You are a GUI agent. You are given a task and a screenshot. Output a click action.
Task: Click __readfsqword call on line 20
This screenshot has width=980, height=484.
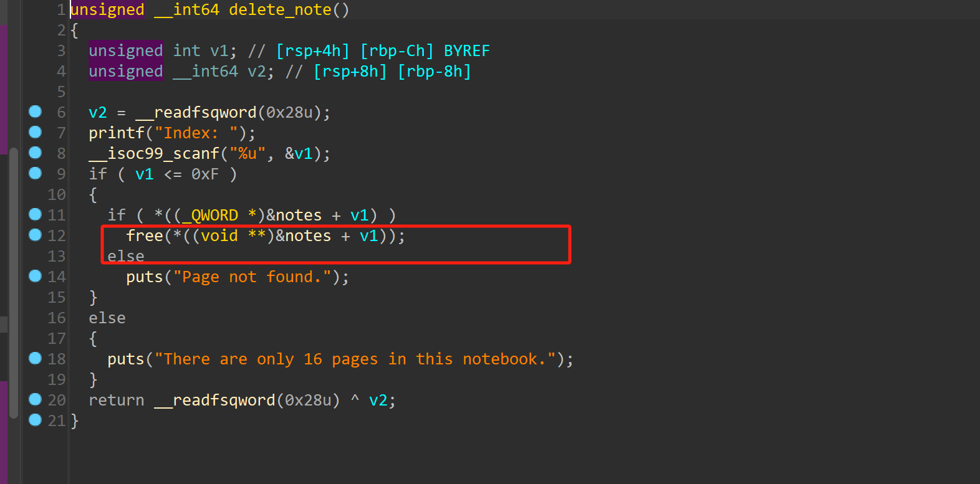point(214,401)
